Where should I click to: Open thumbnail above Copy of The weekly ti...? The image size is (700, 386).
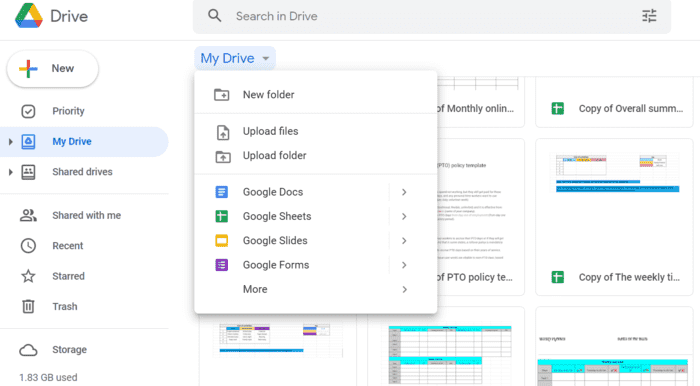pyautogui.click(x=614, y=199)
